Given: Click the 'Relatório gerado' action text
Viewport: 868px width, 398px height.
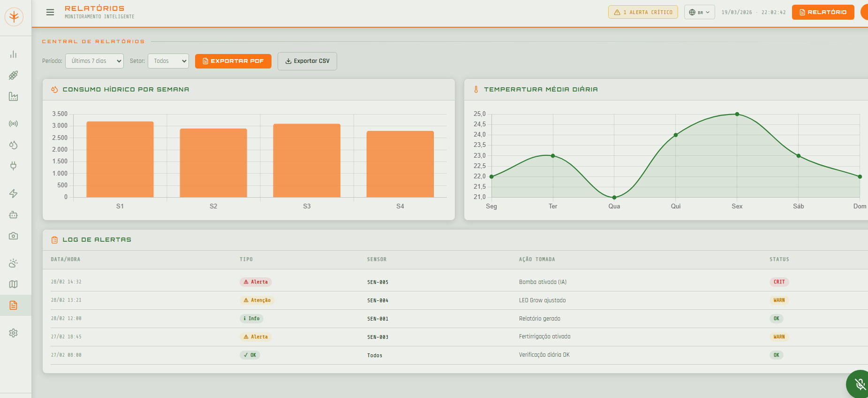Looking at the screenshot, I should 539,319.
